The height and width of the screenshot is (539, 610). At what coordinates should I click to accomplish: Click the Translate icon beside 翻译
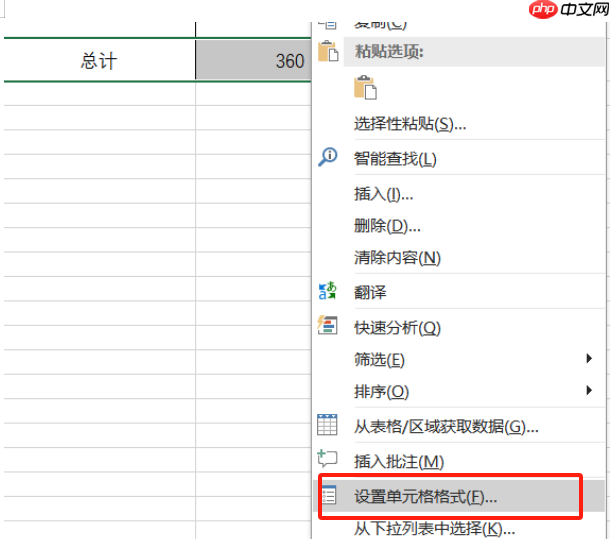point(327,291)
